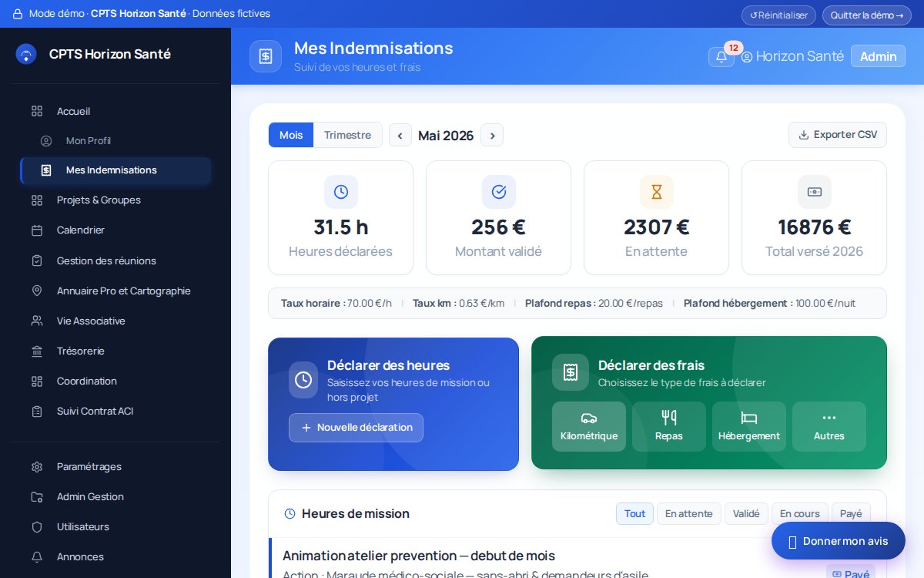Click the receipt icon in Déclarer des frais card

point(571,372)
